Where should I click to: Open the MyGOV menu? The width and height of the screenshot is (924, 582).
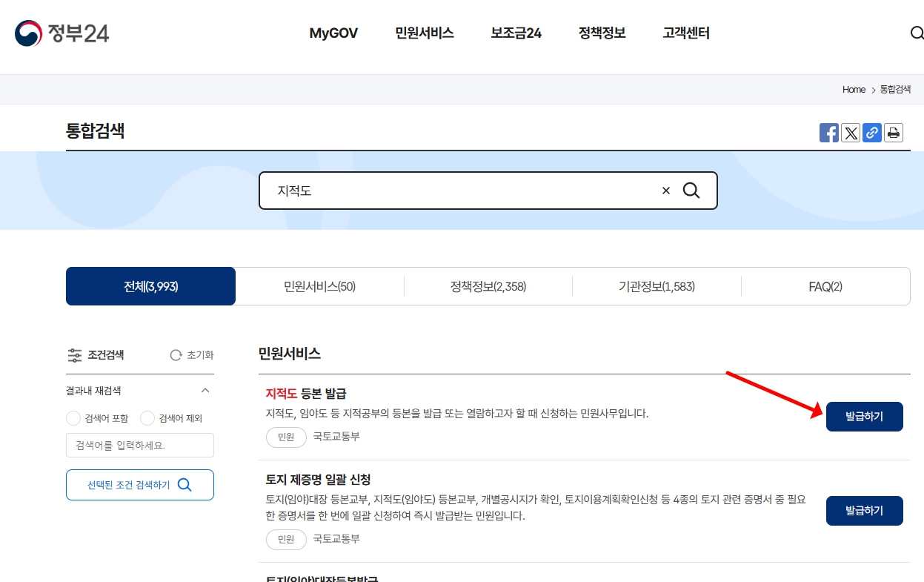pos(333,33)
